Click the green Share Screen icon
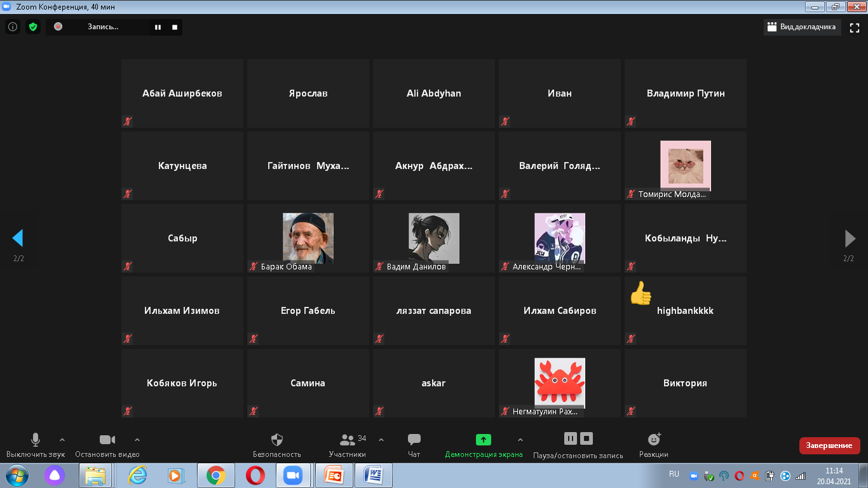The image size is (868, 488). 484,440
